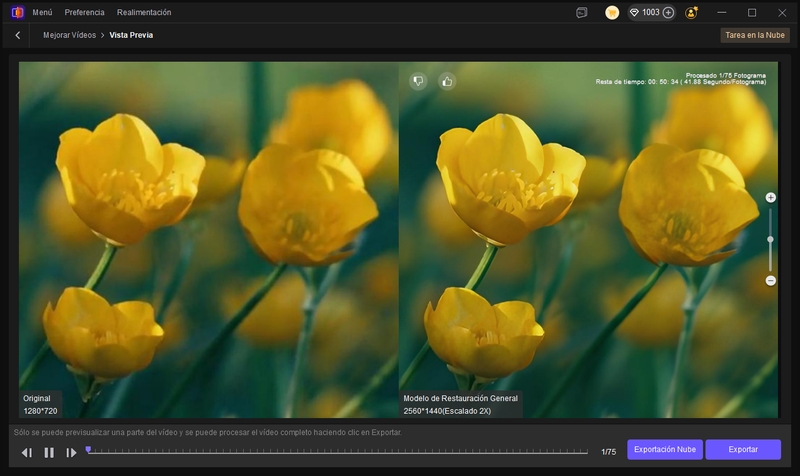The height and width of the screenshot is (476, 800).
Task: Open the task list icon in title bar
Action: pos(582,12)
